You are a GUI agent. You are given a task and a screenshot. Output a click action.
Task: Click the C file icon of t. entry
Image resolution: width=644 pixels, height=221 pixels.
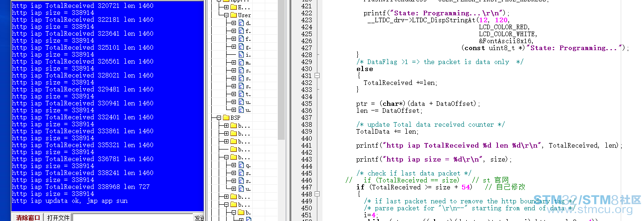[241, 94]
